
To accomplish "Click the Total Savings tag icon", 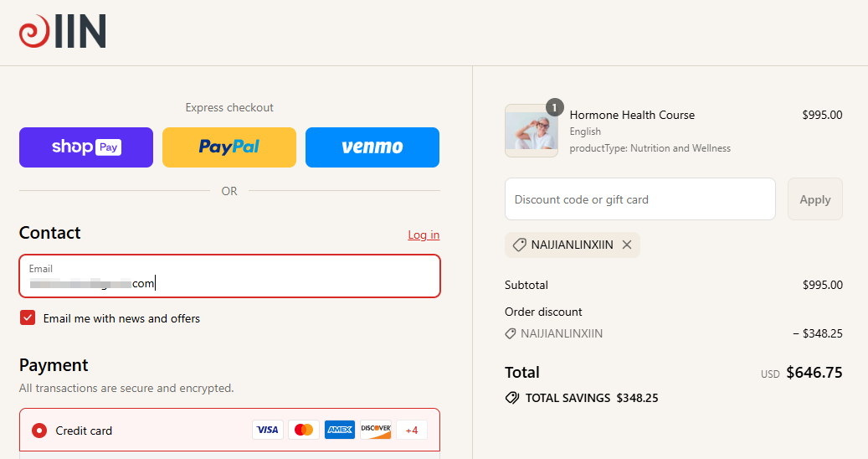I will [512, 398].
